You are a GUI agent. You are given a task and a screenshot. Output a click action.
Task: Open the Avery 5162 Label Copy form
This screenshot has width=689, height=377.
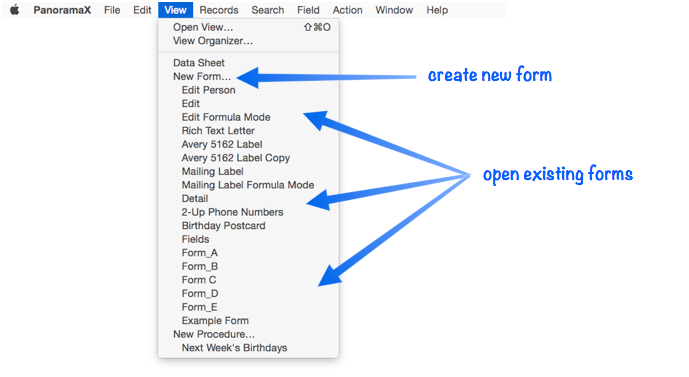[x=249, y=158]
